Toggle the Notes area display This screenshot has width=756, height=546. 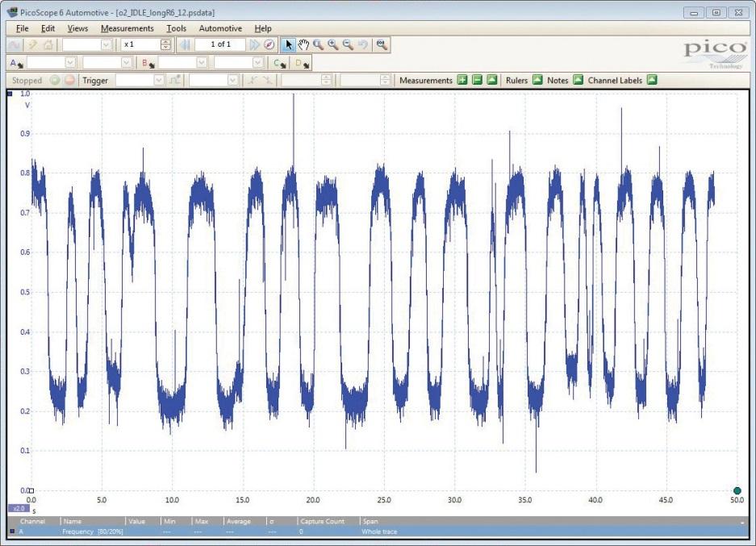(x=578, y=80)
